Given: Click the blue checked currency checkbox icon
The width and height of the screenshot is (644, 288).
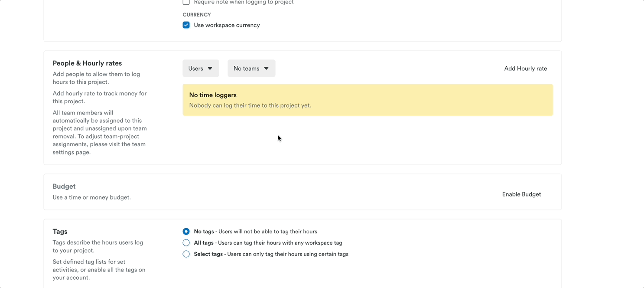Looking at the screenshot, I should [x=186, y=25].
